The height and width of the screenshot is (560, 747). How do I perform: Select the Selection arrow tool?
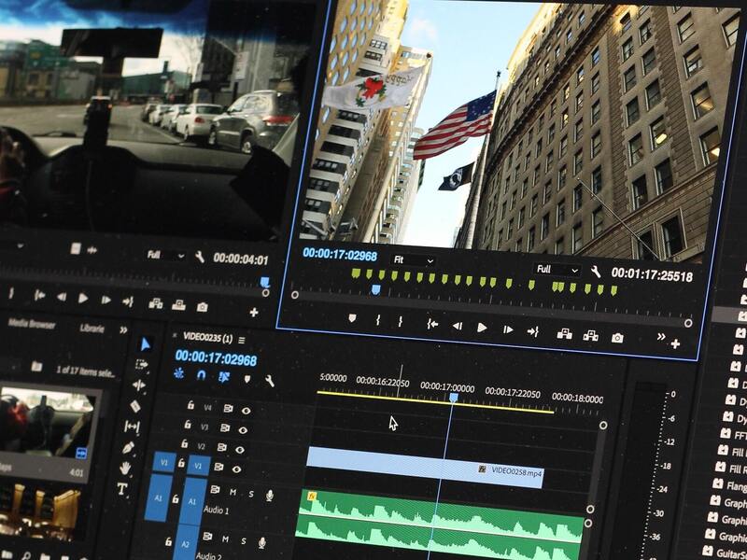coord(146,344)
